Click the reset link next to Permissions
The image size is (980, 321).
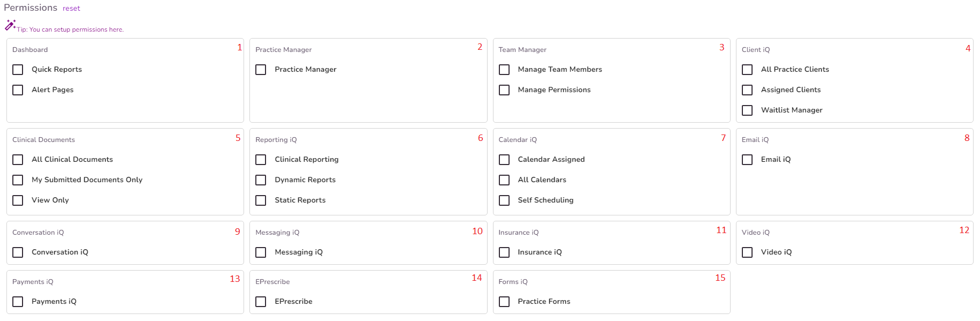[71, 8]
